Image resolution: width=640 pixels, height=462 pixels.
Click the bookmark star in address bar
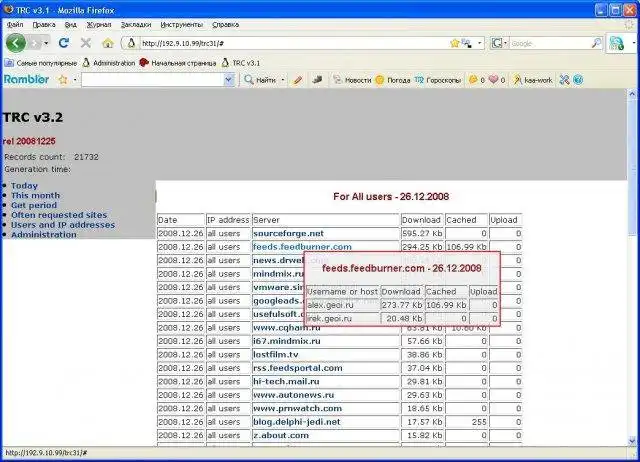click(x=454, y=43)
